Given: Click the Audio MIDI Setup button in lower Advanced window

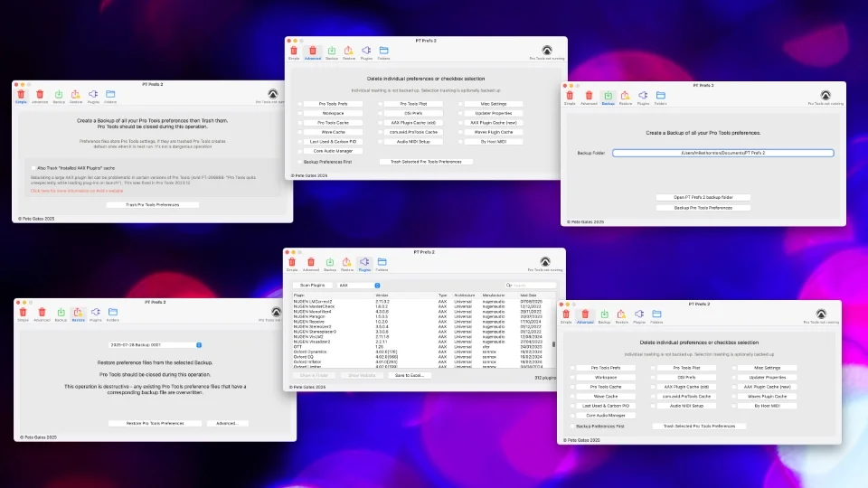Looking at the screenshot, I should [x=686, y=406].
